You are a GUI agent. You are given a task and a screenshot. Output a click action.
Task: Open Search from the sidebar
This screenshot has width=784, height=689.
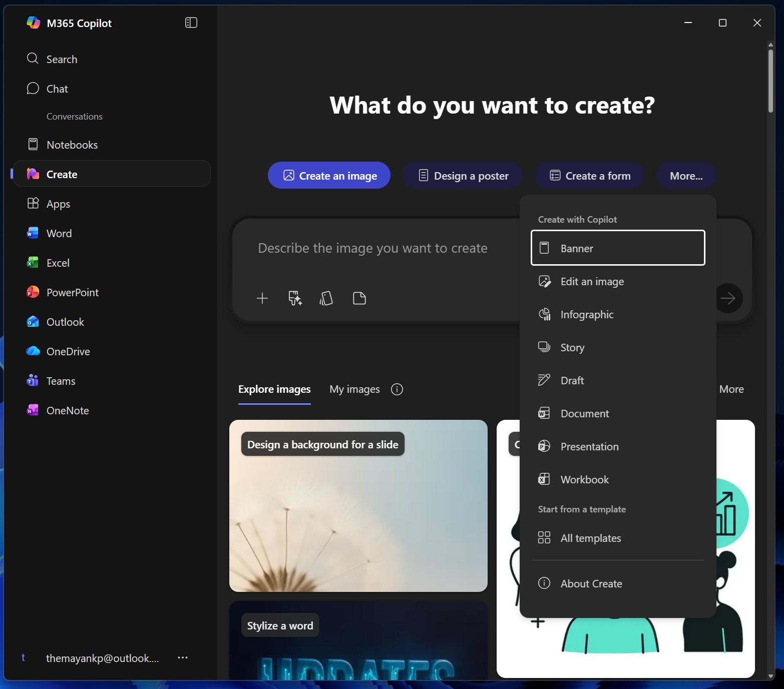(x=62, y=59)
